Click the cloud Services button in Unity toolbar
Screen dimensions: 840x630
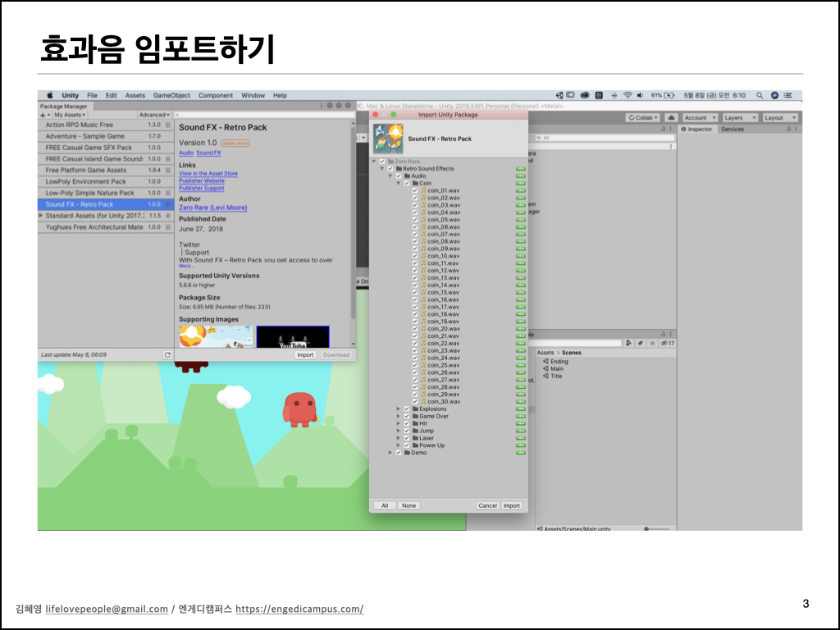pyautogui.click(x=671, y=118)
